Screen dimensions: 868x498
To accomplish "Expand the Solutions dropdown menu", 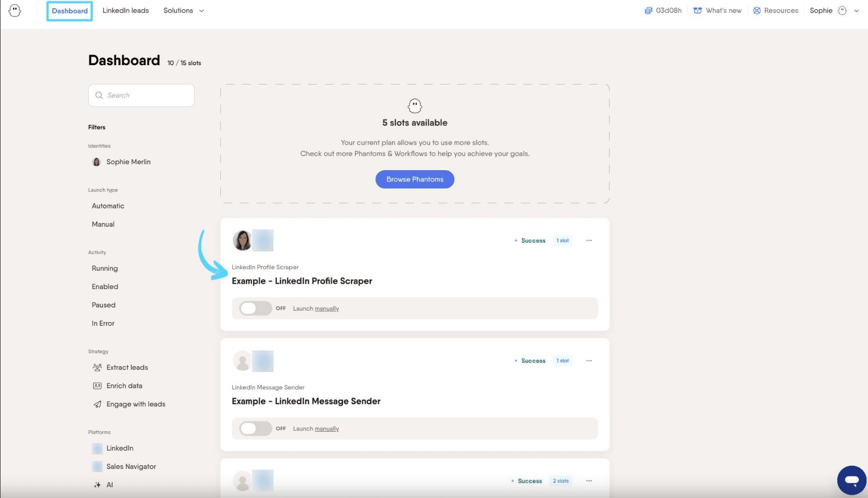I will pos(184,11).
